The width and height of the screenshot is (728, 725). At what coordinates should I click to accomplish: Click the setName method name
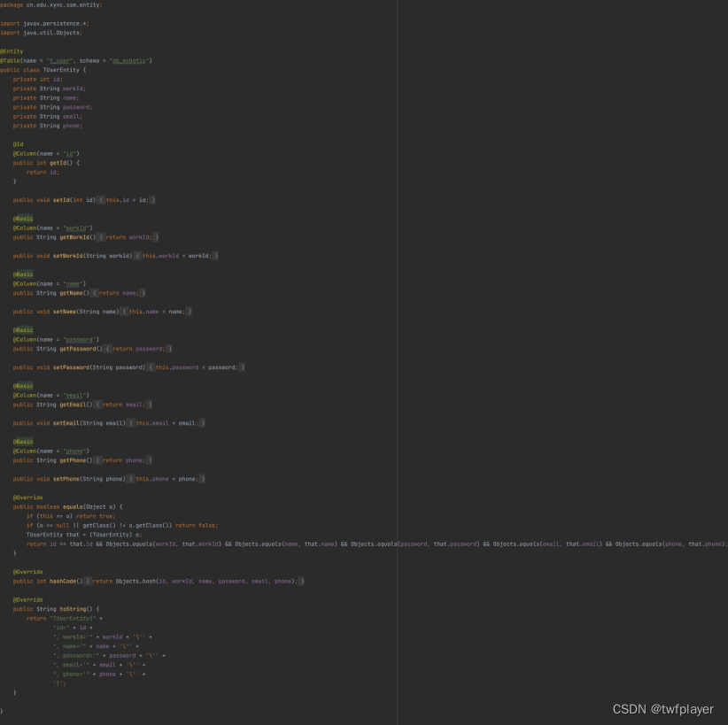tap(65, 312)
